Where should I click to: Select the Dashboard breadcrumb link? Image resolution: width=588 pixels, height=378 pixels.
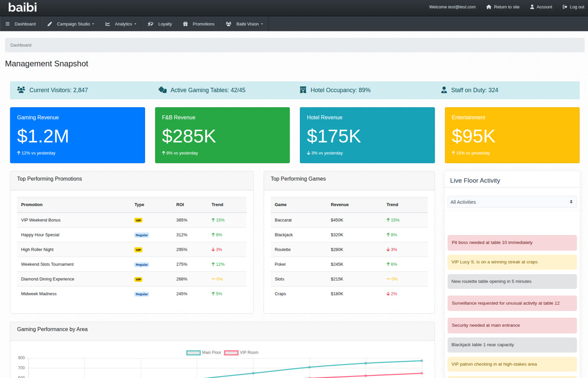pos(20,45)
